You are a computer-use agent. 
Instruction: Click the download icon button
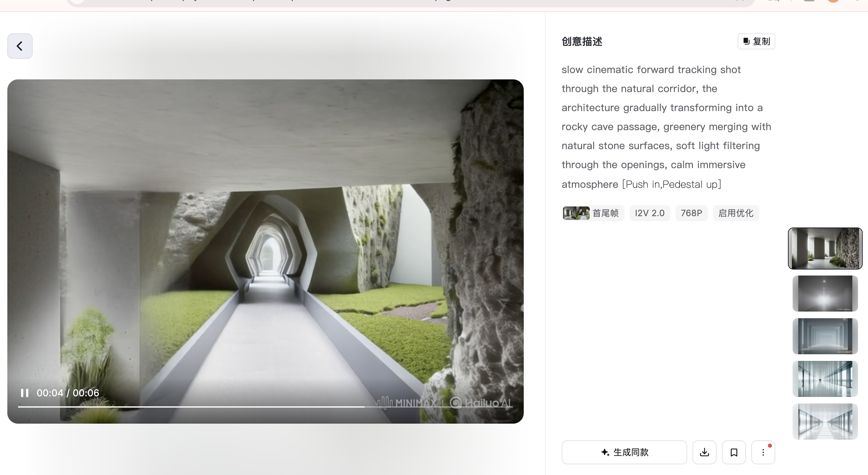pyautogui.click(x=704, y=452)
